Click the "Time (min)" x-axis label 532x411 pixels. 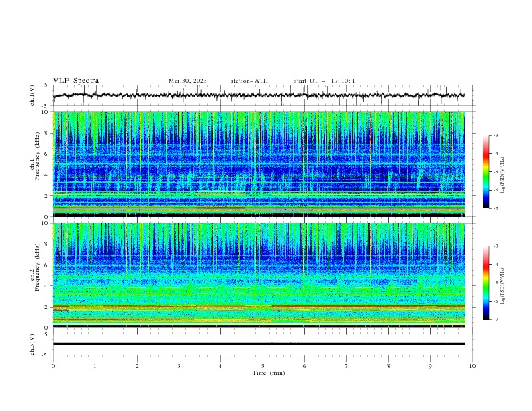[269, 373]
